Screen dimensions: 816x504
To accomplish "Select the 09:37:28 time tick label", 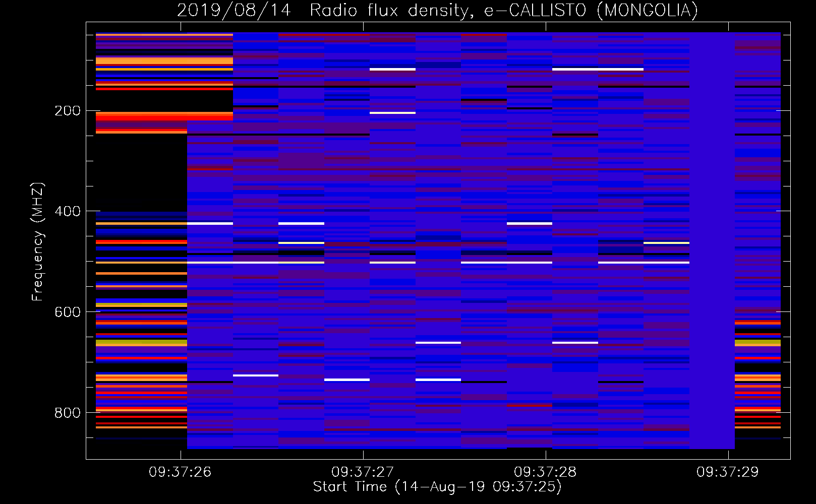I will pos(545,472).
